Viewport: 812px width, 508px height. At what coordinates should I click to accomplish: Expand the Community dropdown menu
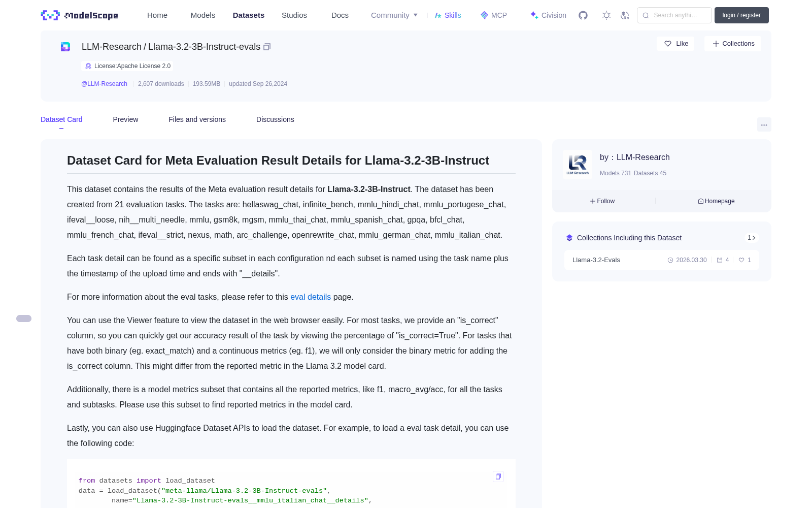[394, 15]
